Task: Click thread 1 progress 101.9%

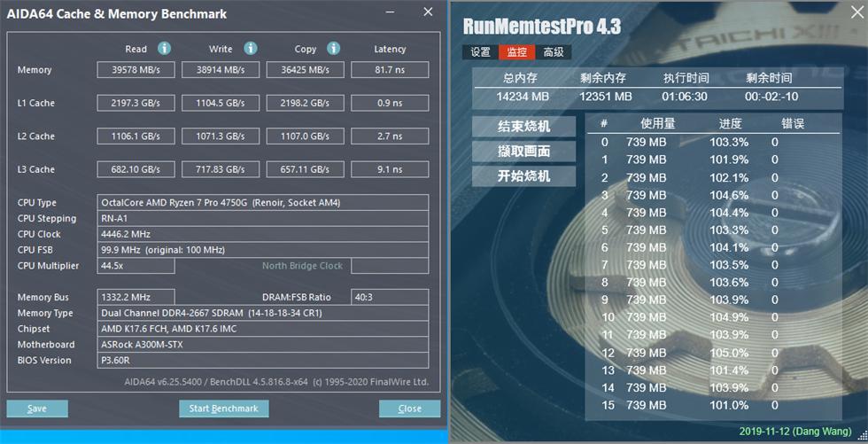Action: [729, 160]
